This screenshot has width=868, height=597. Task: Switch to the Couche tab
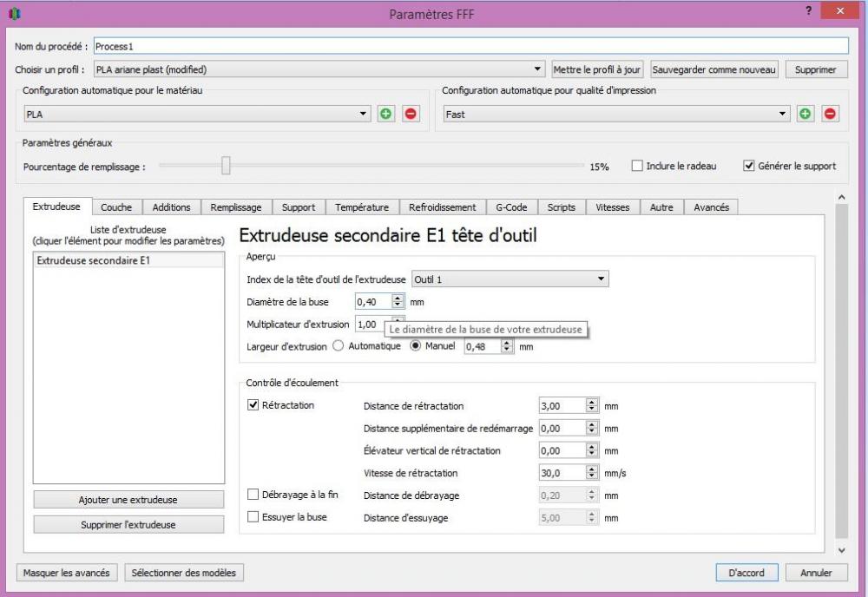tap(116, 207)
